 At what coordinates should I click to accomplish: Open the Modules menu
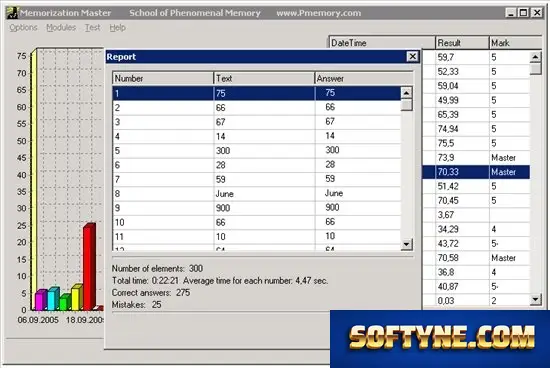[x=61, y=27]
